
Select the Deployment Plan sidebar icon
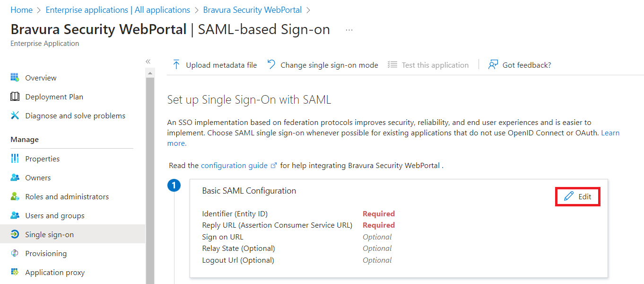point(15,96)
